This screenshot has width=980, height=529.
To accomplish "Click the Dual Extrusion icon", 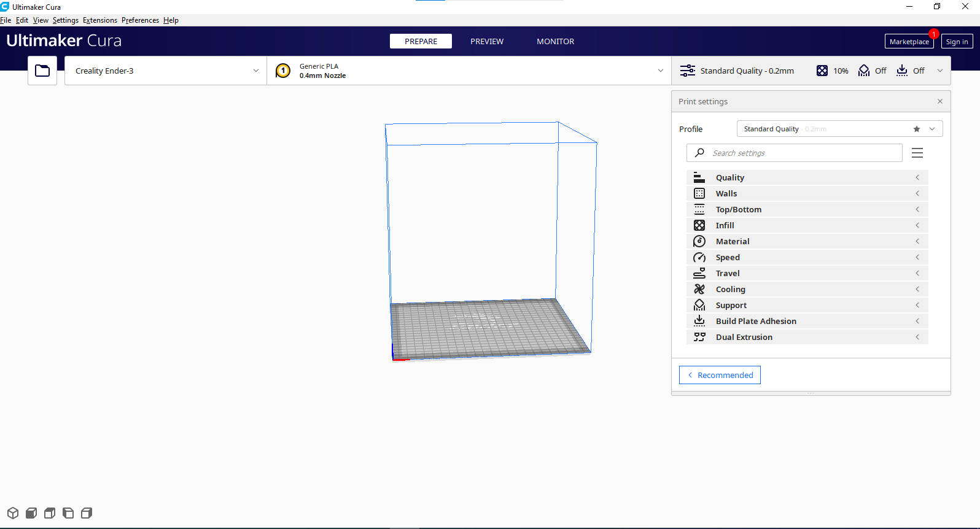I will point(699,337).
